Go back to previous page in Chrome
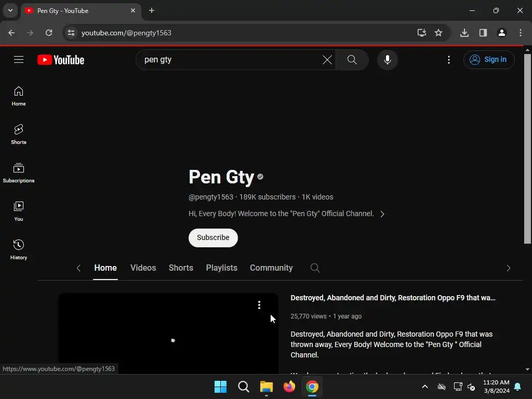Viewport: 532px width, 399px height. pos(11,33)
